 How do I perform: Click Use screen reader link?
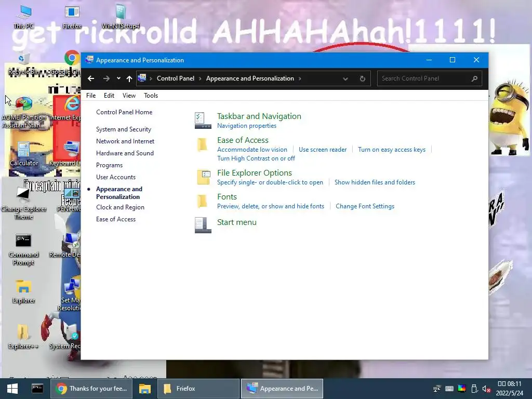point(323,150)
